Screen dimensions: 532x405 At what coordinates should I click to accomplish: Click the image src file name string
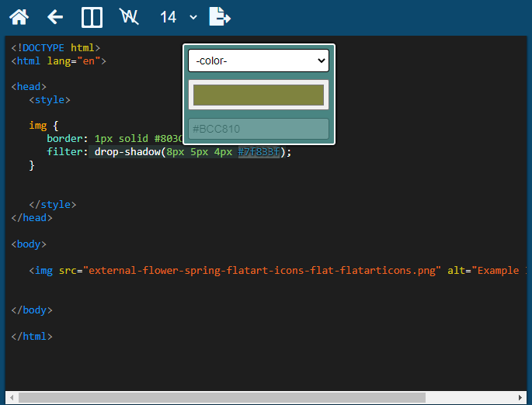pos(262,271)
